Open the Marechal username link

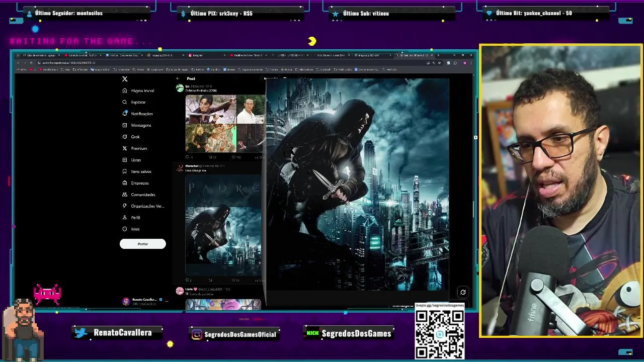pyautogui.click(x=192, y=166)
